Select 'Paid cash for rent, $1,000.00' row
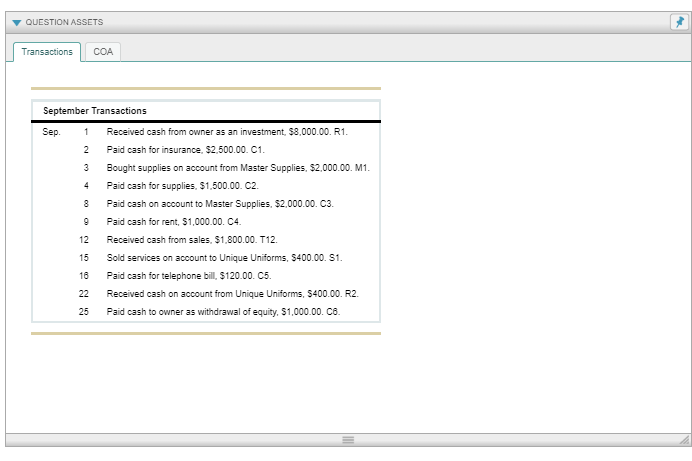692x461 pixels. [x=206, y=222]
